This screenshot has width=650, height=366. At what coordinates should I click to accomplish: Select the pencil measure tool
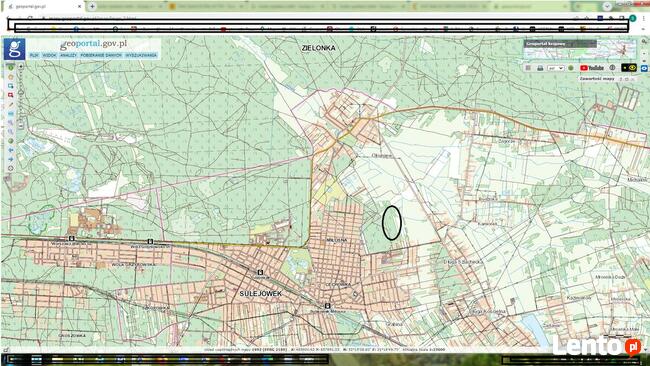point(10,104)
